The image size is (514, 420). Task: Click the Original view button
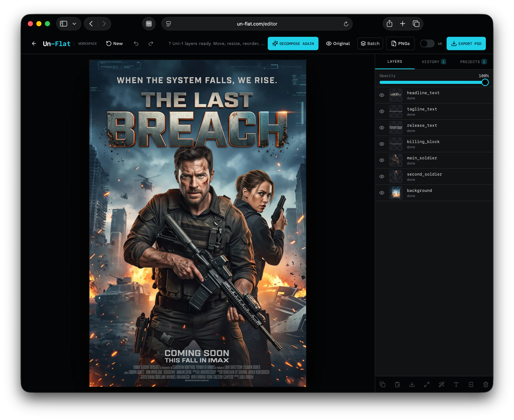point(338,43)
